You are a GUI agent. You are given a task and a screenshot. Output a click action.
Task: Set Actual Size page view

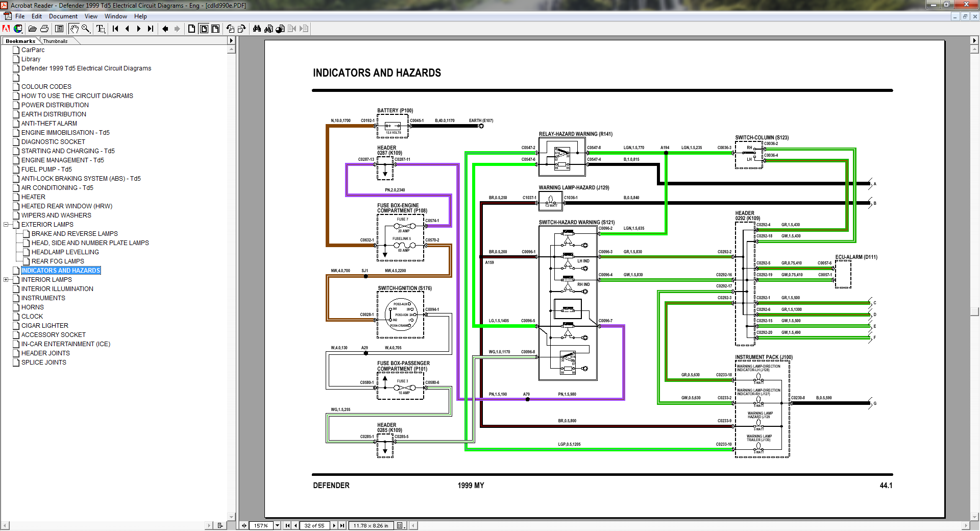coord(192,29)
